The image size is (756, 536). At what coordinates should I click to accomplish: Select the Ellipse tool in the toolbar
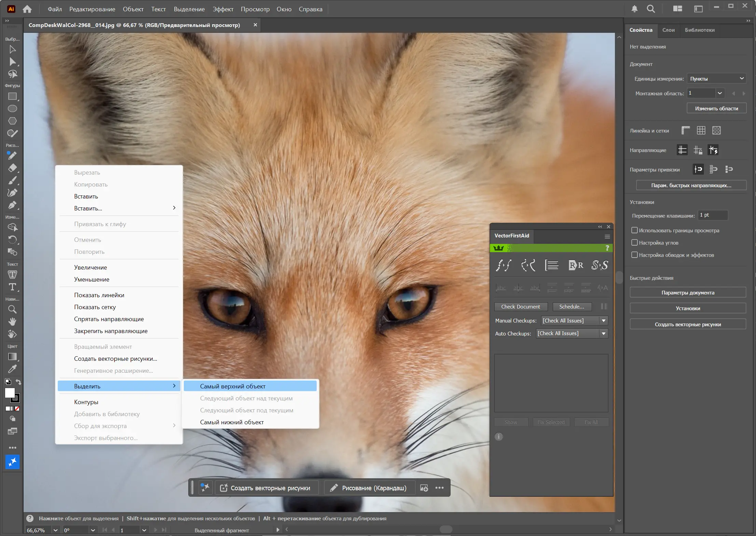click(12, 109)
